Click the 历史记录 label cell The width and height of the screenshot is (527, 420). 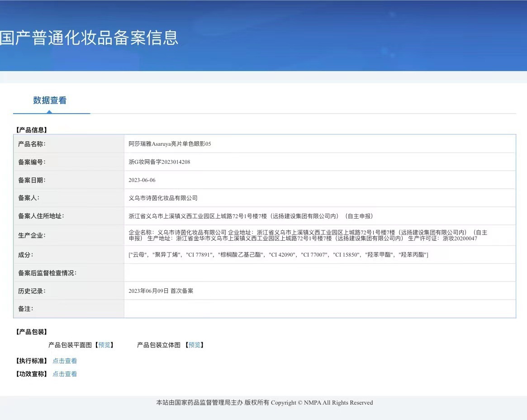click(x=69, y=291)
